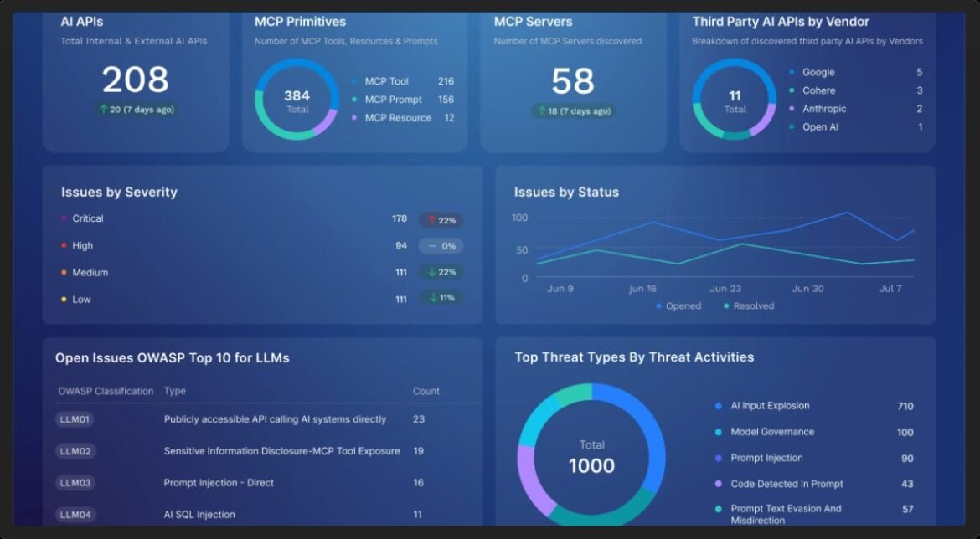Viewport: 980px width, 539px height.
Task: Select the MCP Resource legend marker
Action: (353, 117)
